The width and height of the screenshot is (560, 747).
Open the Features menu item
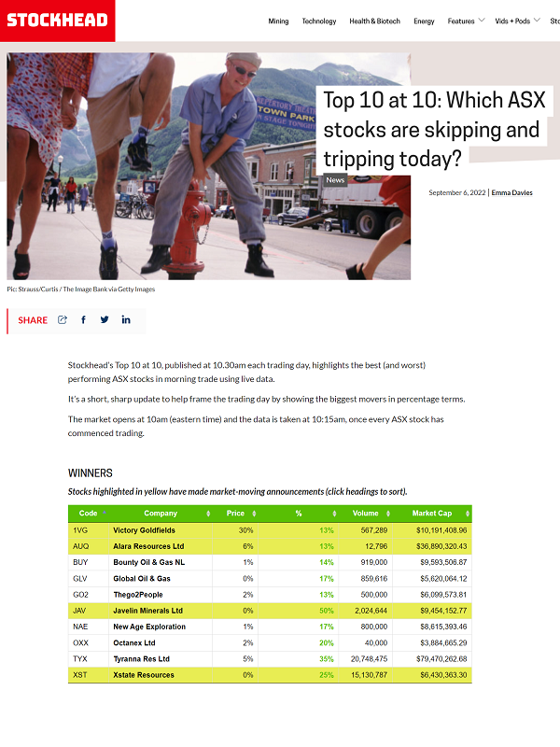click(461, 21)
